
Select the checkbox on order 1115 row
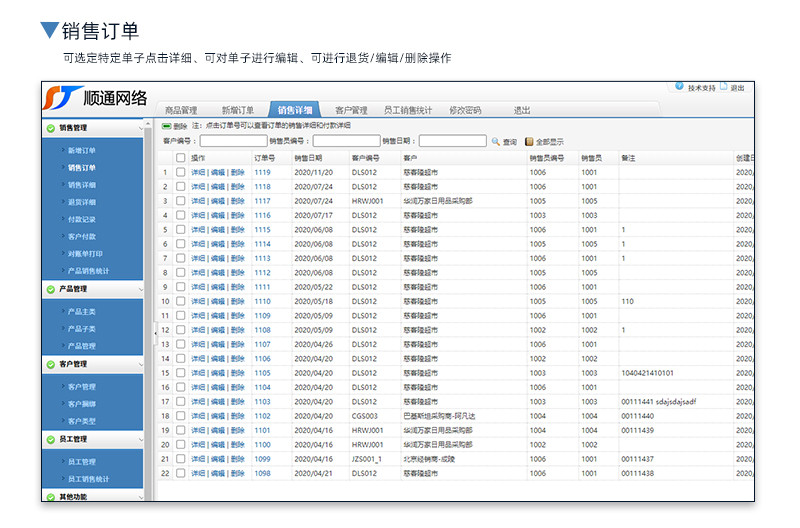[181, 229]
